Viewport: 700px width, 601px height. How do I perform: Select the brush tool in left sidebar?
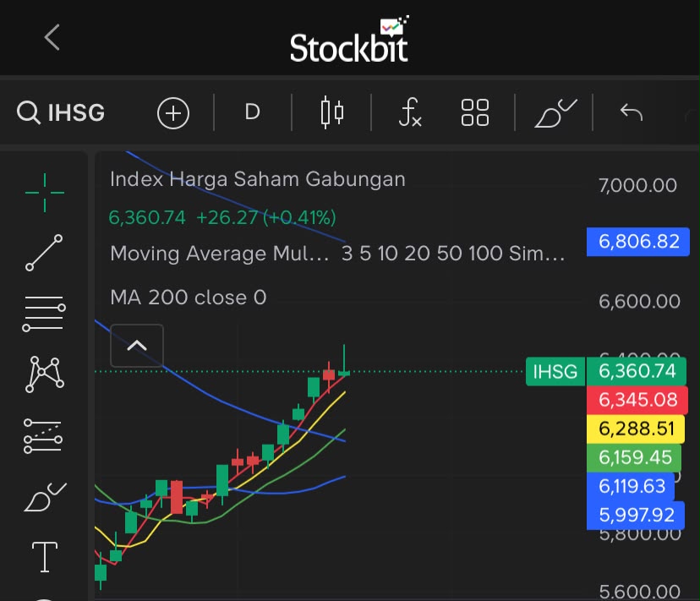click(45, 497)
